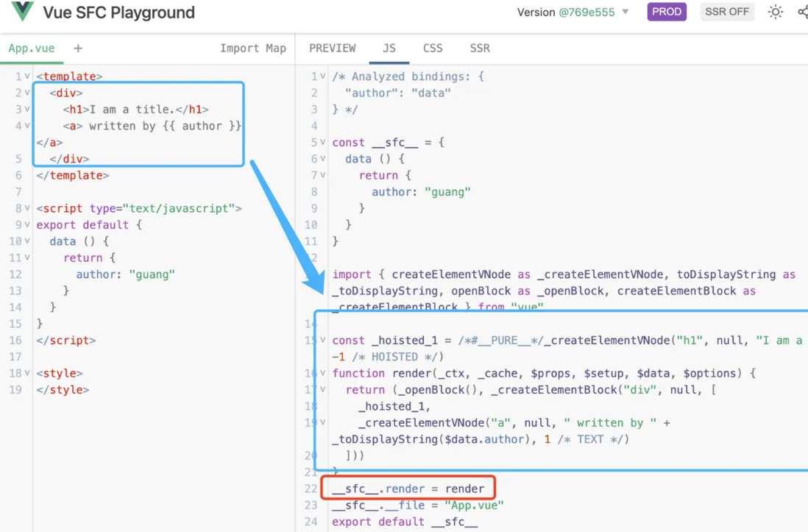Fold export default at App.vue line 9
Screen dimensions: 808x532
pos(26,224)
